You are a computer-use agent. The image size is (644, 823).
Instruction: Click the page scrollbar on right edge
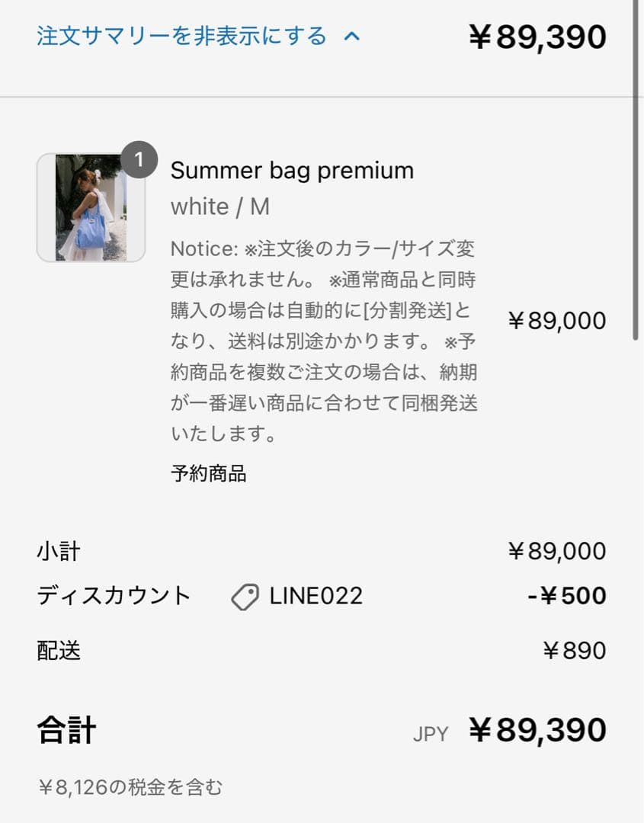pyautogui.click(x=636, y=168)
